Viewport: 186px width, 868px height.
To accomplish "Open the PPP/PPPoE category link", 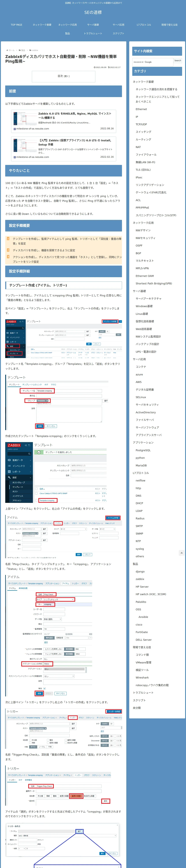I will [x=142, y=208].
